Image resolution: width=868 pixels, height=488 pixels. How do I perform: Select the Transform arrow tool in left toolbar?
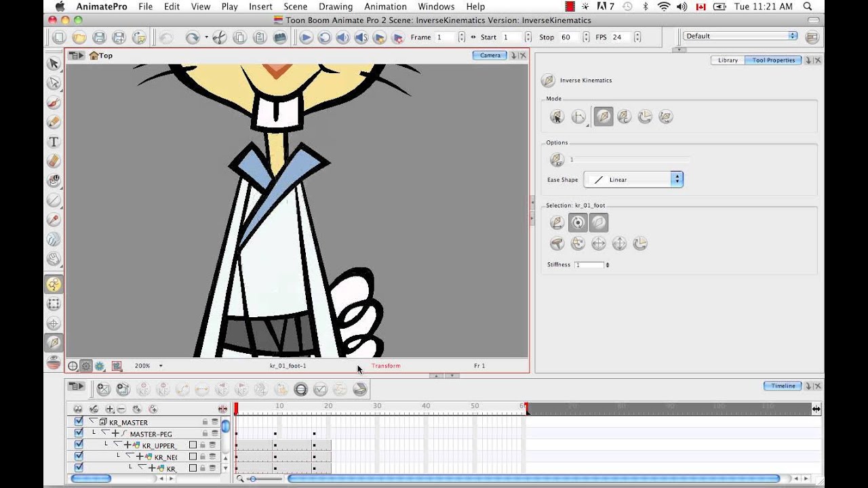[x=54, y=64]
